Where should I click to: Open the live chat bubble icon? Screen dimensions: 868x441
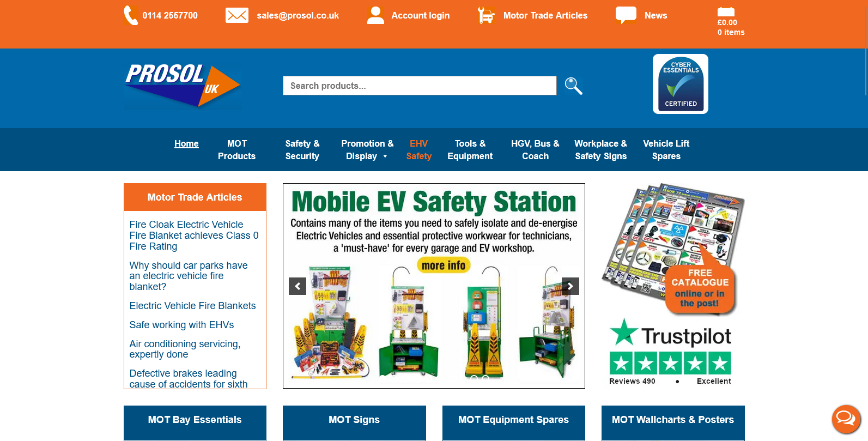(846, 419)
